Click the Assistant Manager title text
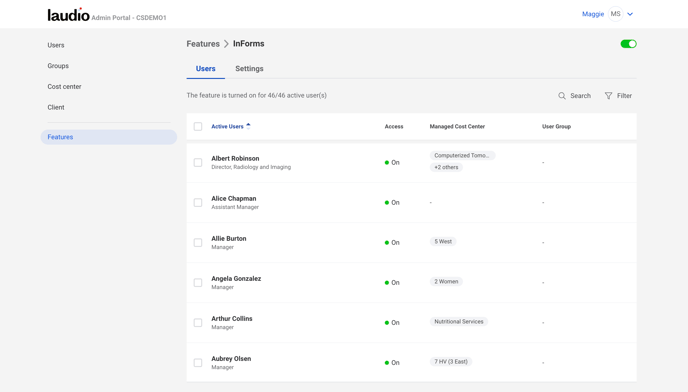This screenshot has height=392, width=688. (x=235, y=207)
